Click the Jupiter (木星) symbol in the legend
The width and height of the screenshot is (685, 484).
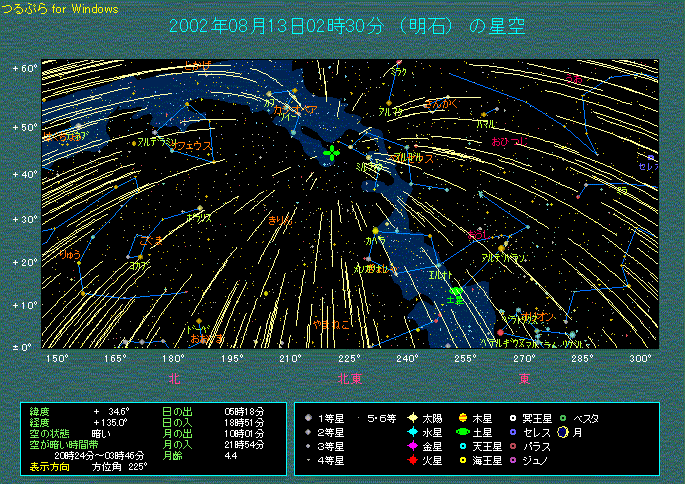tap(463, 418)
